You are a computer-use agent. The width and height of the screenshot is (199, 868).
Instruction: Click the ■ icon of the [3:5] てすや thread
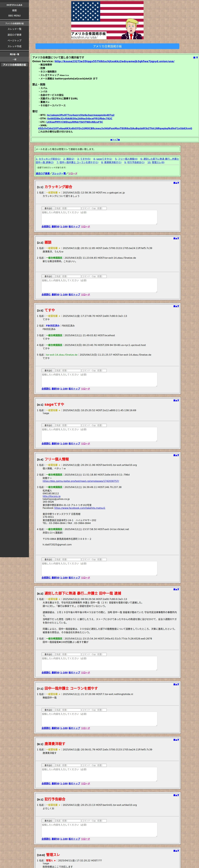coord(174,306)
